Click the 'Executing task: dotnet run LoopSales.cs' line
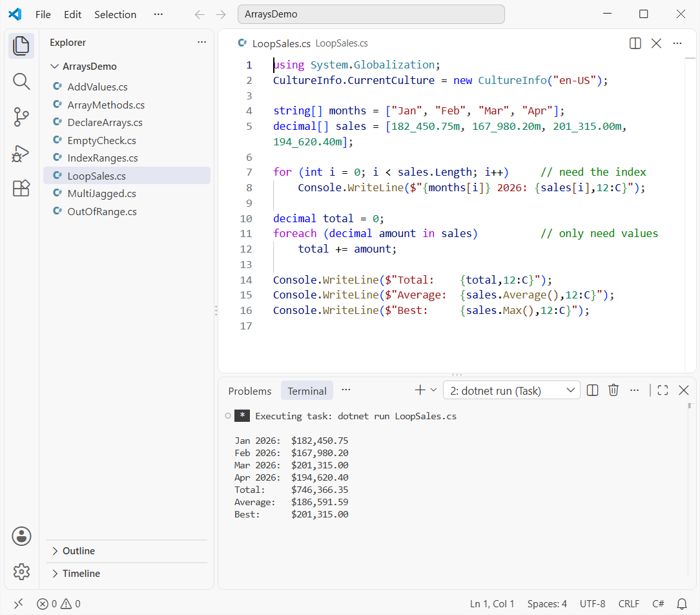700x615 pixels. (x=356, y=416)
